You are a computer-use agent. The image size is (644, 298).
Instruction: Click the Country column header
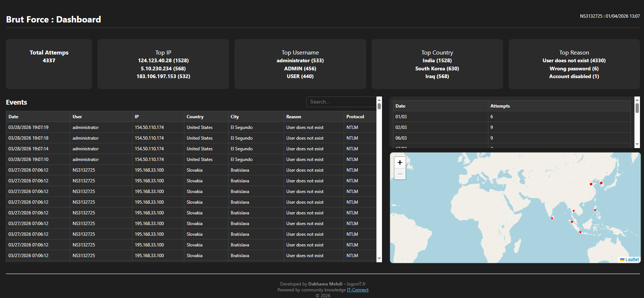click(195, 117)
